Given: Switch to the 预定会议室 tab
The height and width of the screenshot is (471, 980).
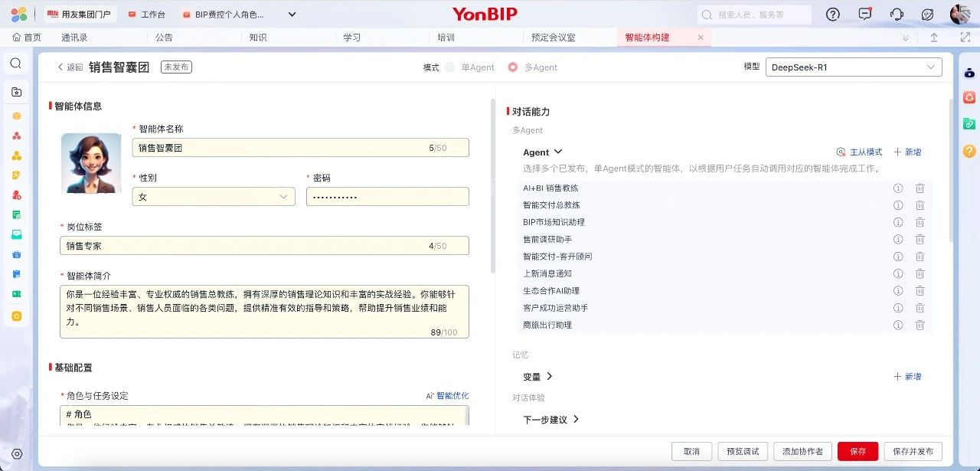Looking at the screenshot, I should (554, 38).
